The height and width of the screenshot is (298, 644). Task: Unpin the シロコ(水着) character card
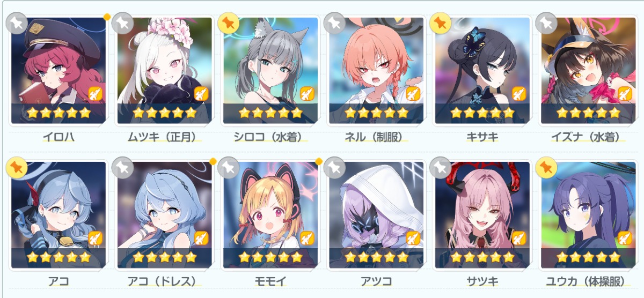pyautogui.click(x=228, y=23)
